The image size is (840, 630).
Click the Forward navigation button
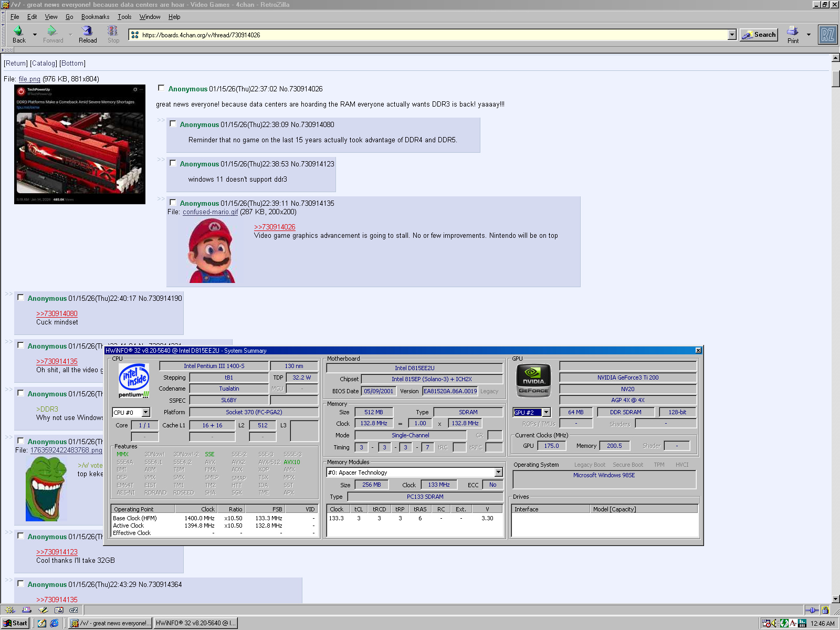tap(53, 35)
